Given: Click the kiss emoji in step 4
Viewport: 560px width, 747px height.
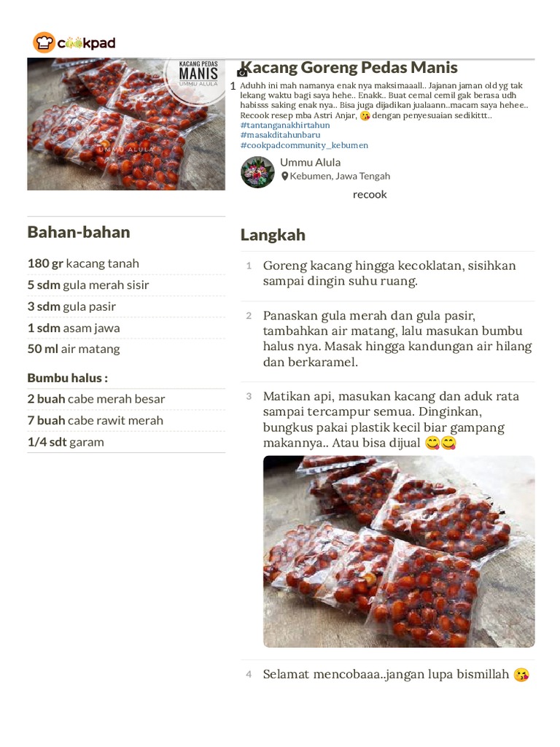Looking at the screenshot, I should (521, 675).
